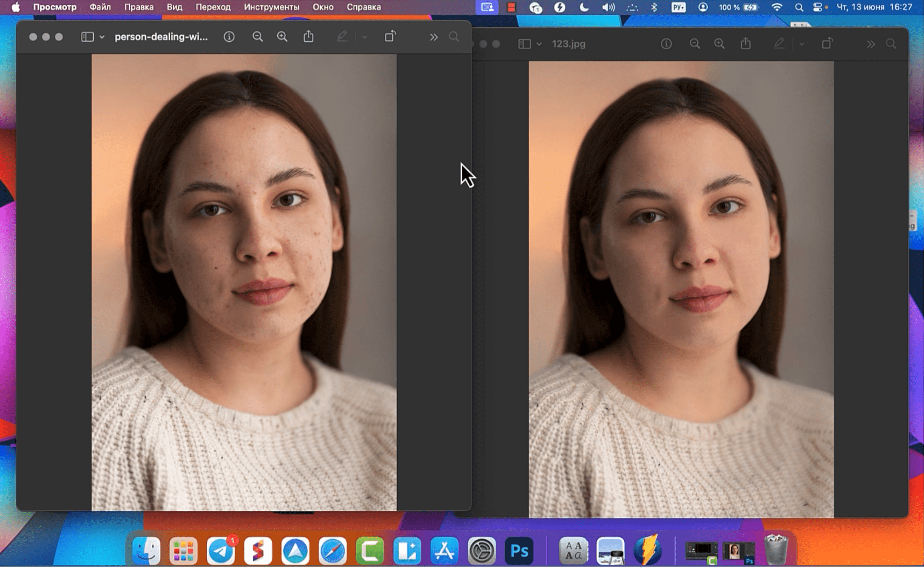Open sidebar view options in 123.jpg window

539,44
